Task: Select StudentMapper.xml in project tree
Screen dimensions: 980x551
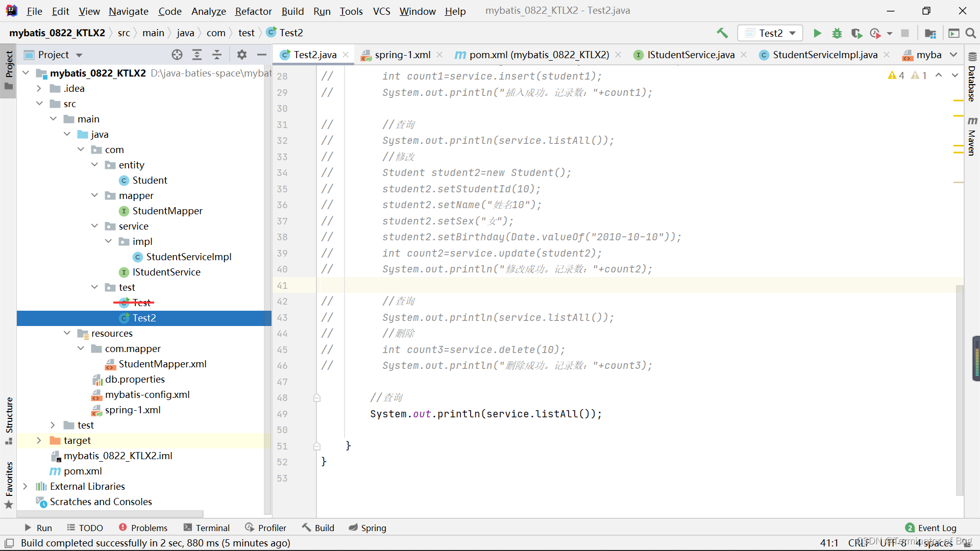Action: click(x=162, y=364)
